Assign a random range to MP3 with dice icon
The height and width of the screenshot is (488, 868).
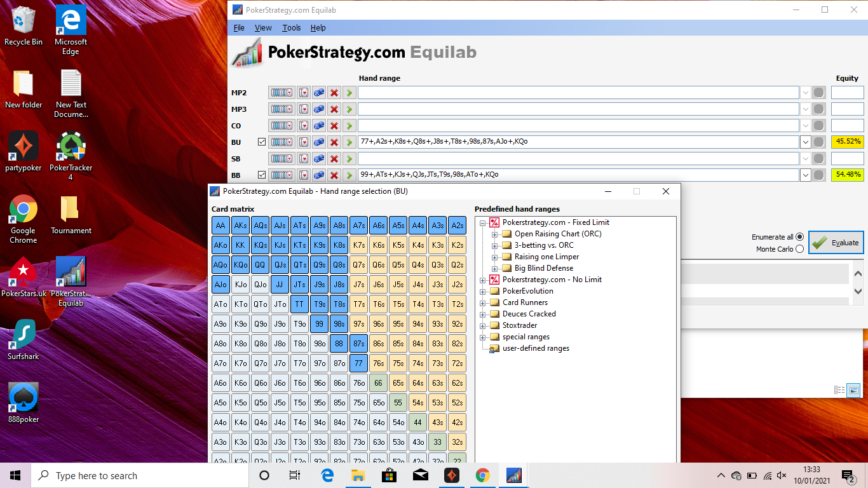[x=319, y=109]
